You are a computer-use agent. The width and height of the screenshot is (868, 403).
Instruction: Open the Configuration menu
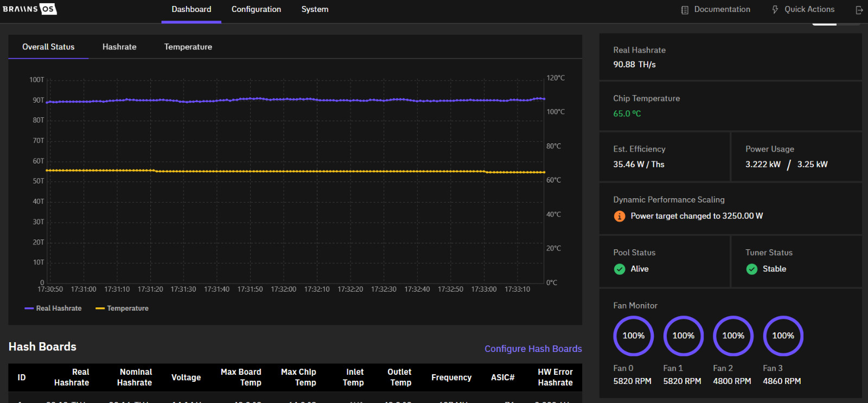256,10
